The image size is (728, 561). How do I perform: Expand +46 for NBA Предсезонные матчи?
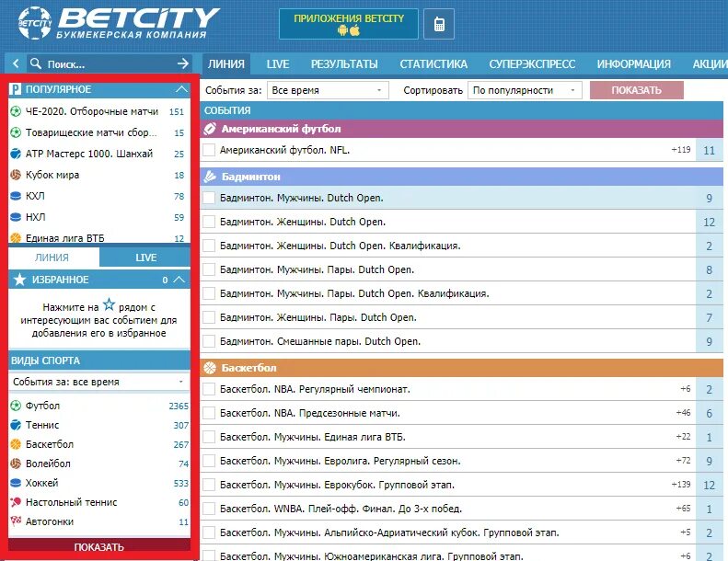(683, 413)
